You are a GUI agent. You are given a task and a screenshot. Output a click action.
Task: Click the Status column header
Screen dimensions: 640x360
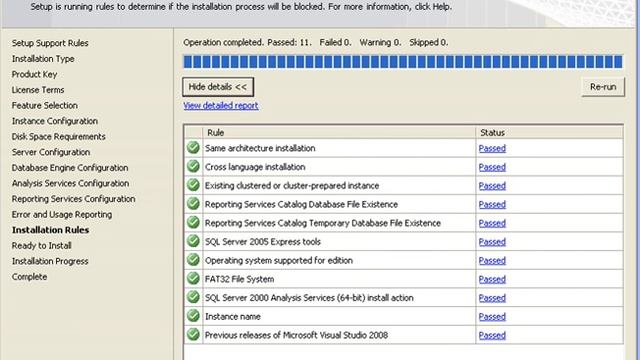point(549,133)
